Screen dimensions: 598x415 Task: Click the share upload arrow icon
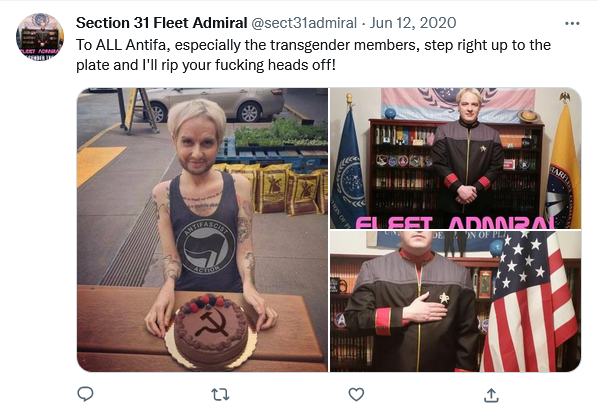(491, 395)
